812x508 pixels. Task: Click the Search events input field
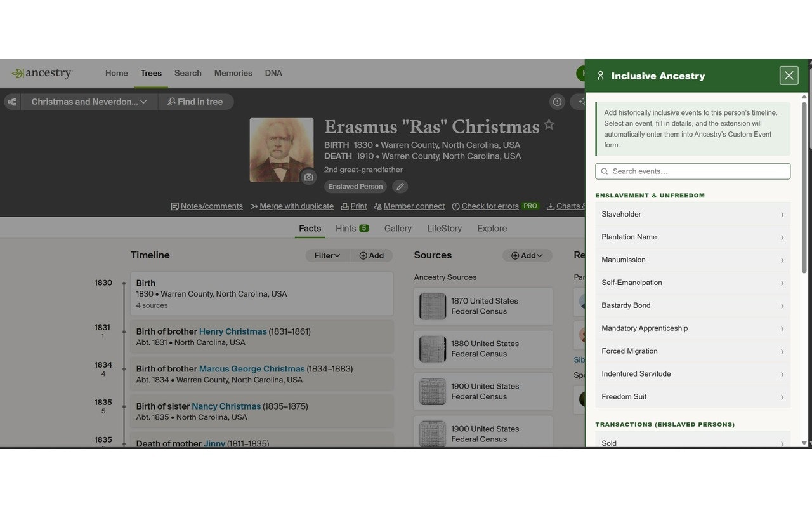click(x=693, y=171)
